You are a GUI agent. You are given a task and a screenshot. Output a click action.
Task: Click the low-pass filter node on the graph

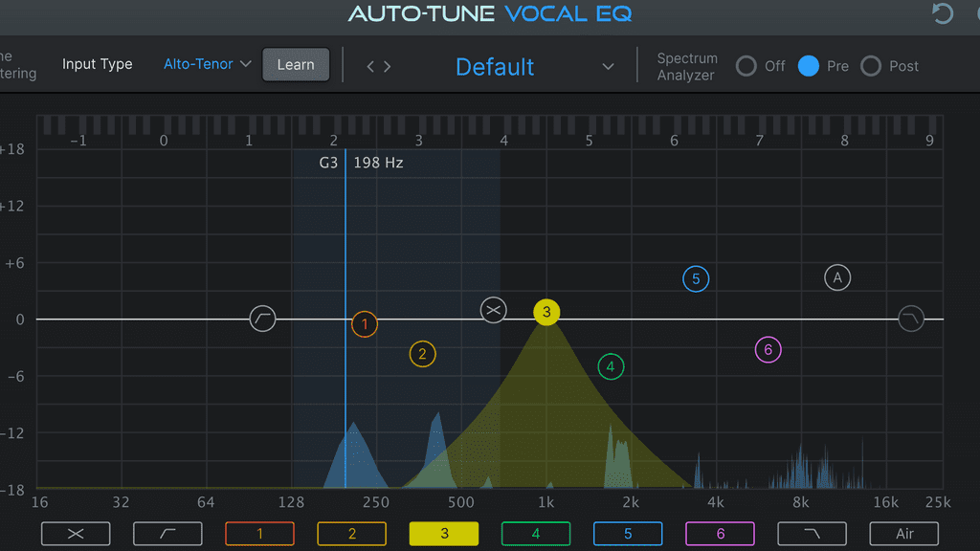911,319
